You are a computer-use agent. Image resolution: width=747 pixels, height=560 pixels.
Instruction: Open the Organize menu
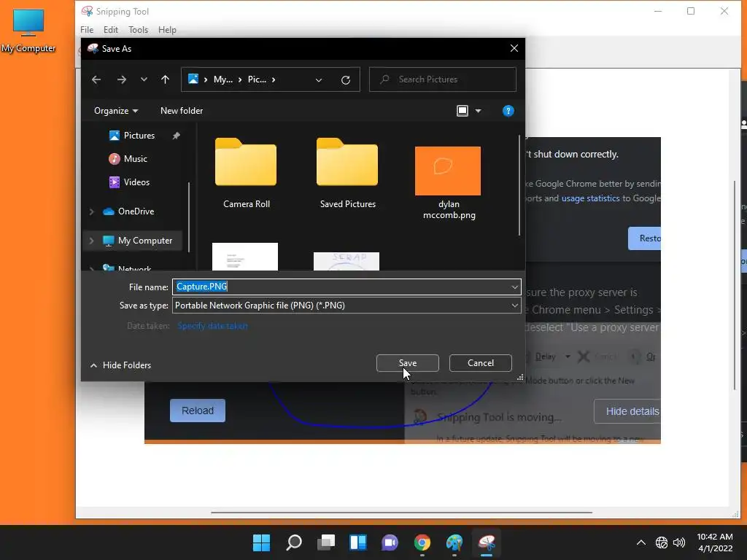[116, 111]
